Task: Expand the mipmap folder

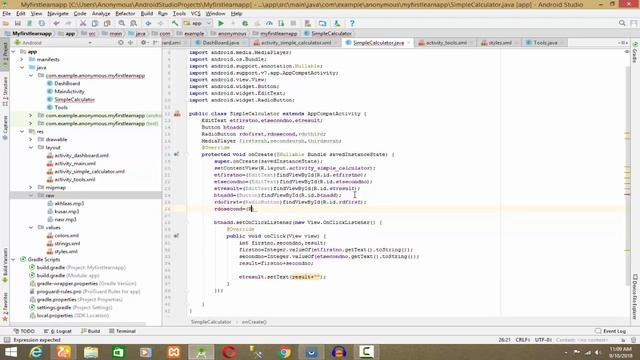Action: click(x=31, y=187)
